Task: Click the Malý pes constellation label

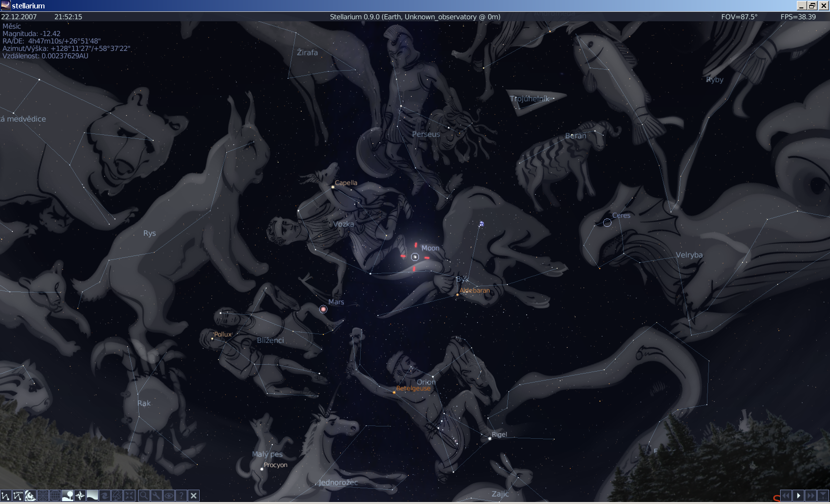Action: [x=267, y=454]
